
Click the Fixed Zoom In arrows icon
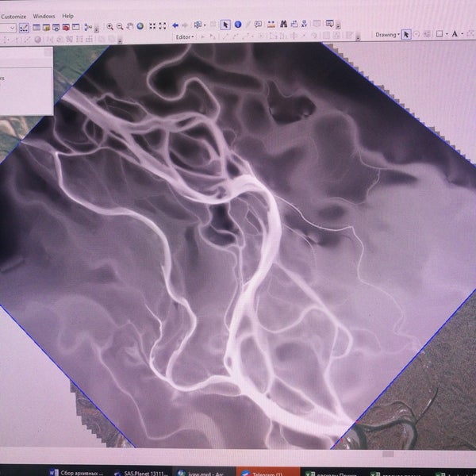(x=150, y=26)
